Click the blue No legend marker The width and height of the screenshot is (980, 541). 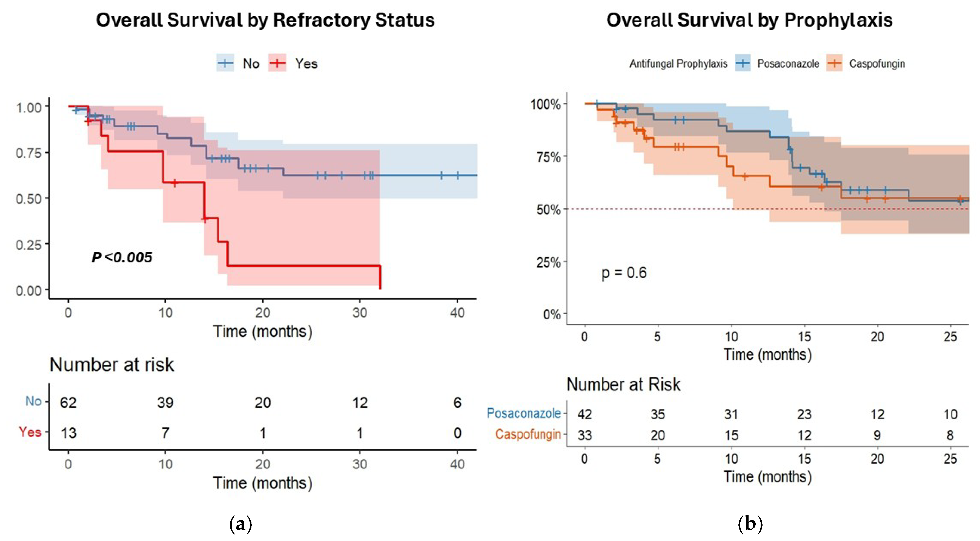[225, 63]
